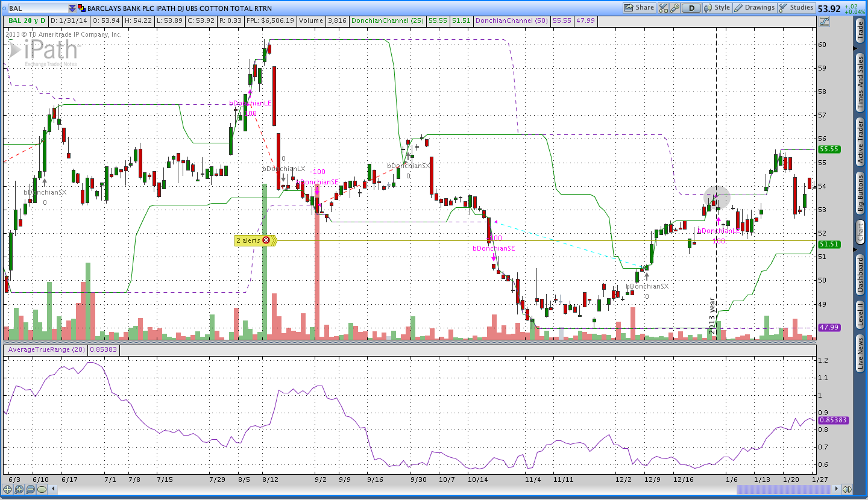Click the 0.85383 ATR value bubble
Viewport: 868px width, 500px height.
click(834, 420)
